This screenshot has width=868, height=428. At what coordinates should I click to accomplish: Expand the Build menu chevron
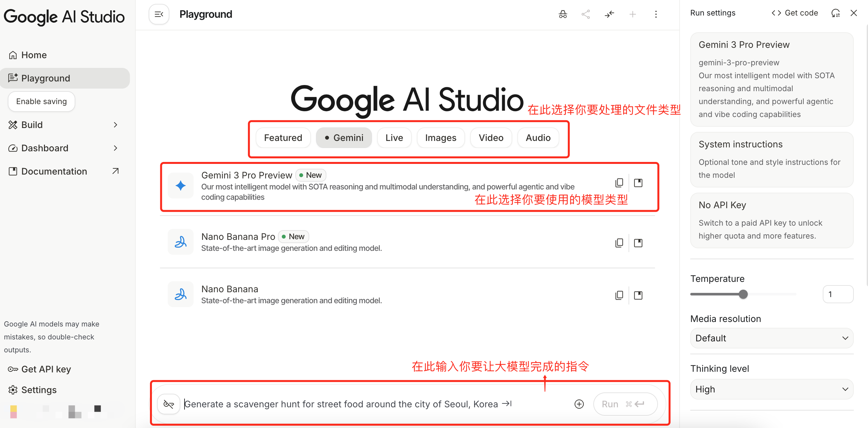click(116, 125)
